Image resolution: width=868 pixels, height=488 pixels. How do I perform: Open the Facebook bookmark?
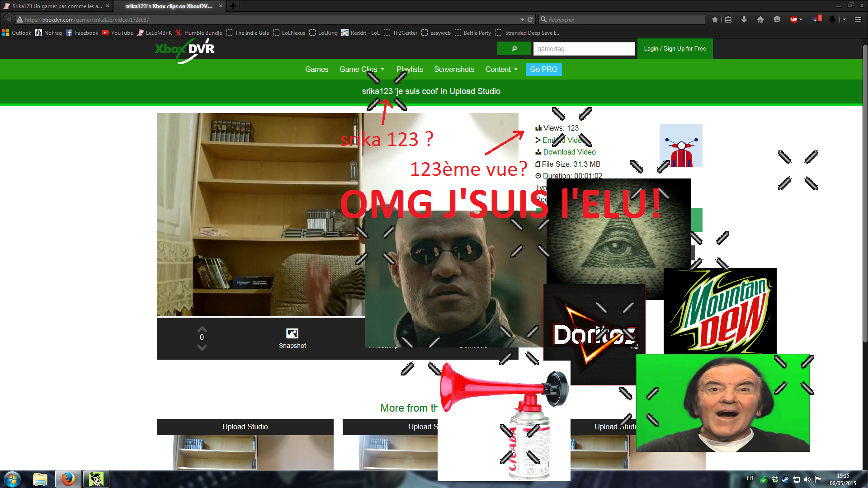point(82,33)
